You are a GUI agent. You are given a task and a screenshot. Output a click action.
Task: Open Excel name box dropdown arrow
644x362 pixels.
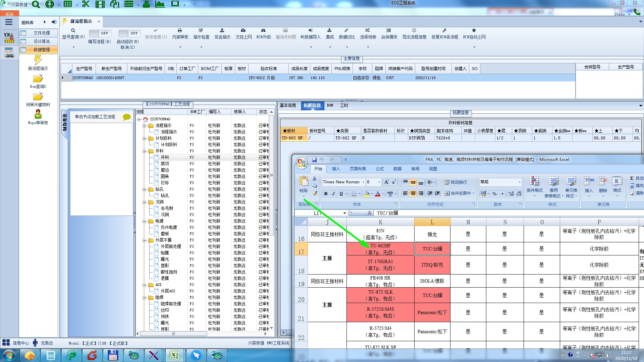(x=344, y=213)
